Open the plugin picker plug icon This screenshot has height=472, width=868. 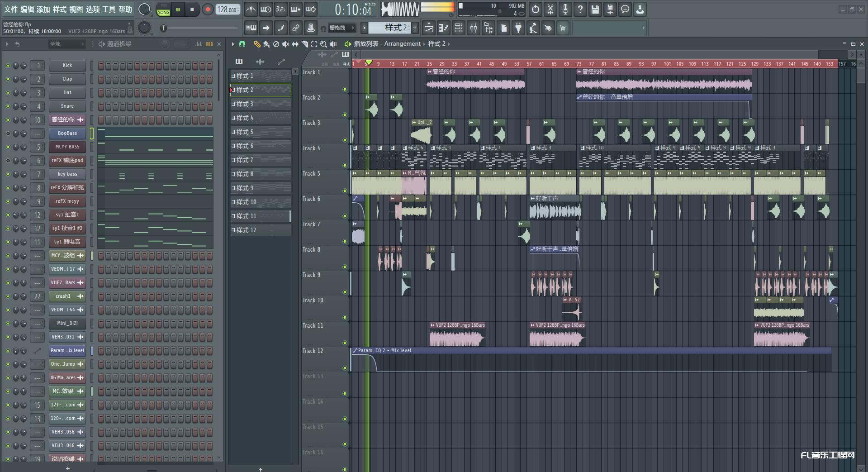[518, 28]
